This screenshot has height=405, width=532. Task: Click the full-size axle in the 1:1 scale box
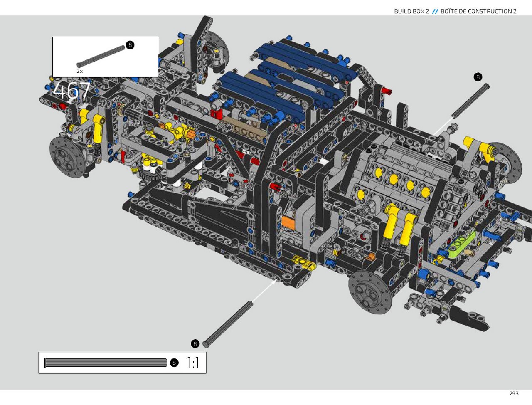(106, 363)
